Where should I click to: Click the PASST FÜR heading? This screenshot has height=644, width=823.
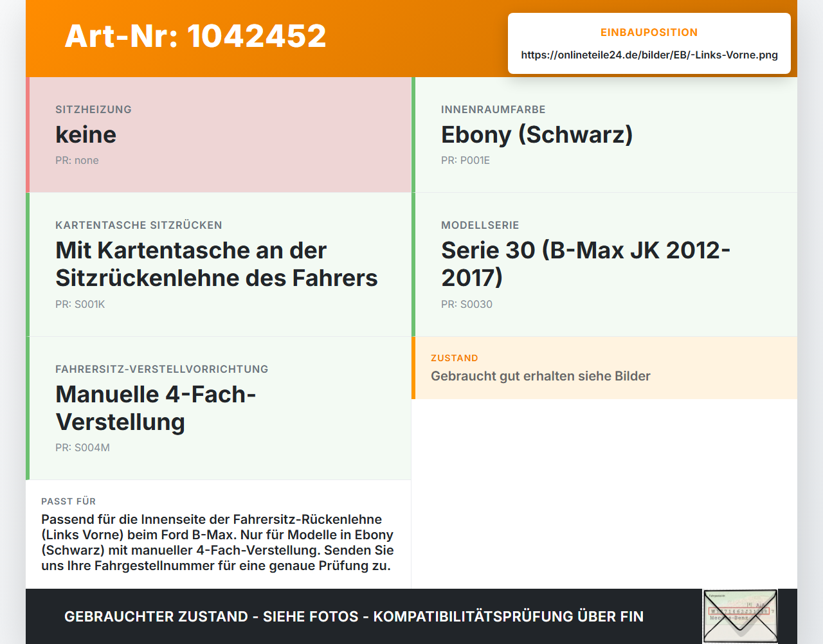[68, 501]
